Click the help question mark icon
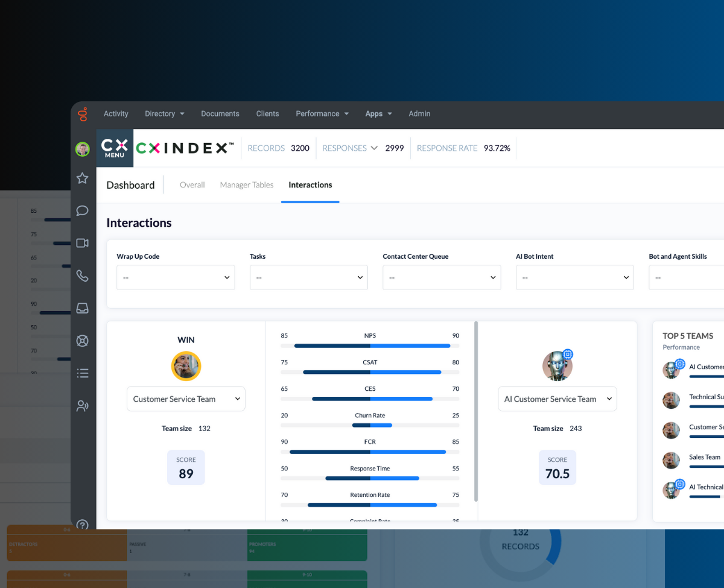This screenshot has width=724, height=588. (83, 525)
